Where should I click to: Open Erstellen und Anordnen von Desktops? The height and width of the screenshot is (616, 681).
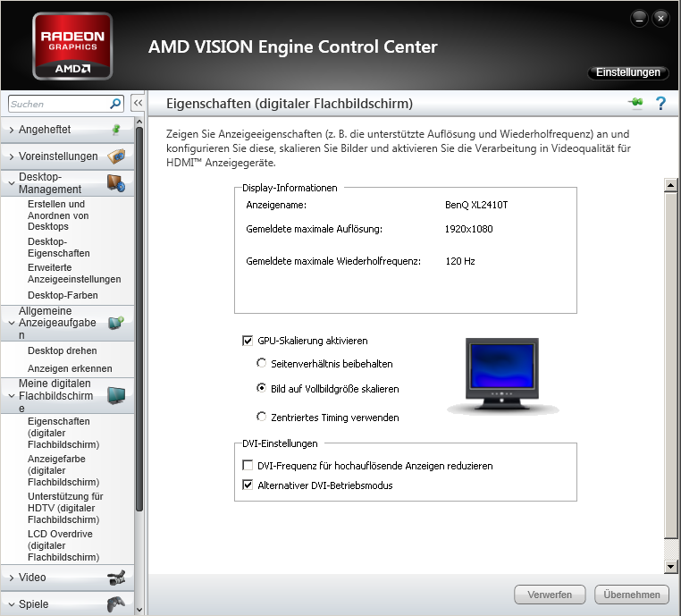click(x=58, y=215)
